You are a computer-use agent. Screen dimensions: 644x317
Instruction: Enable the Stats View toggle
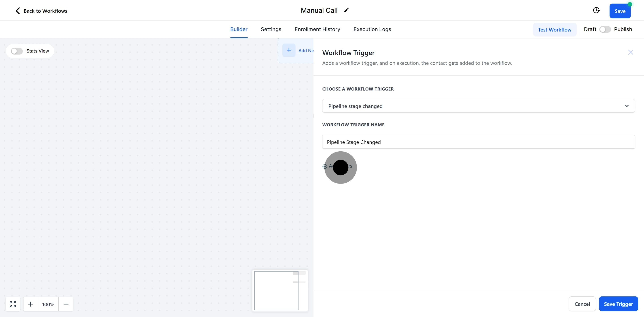17,51
